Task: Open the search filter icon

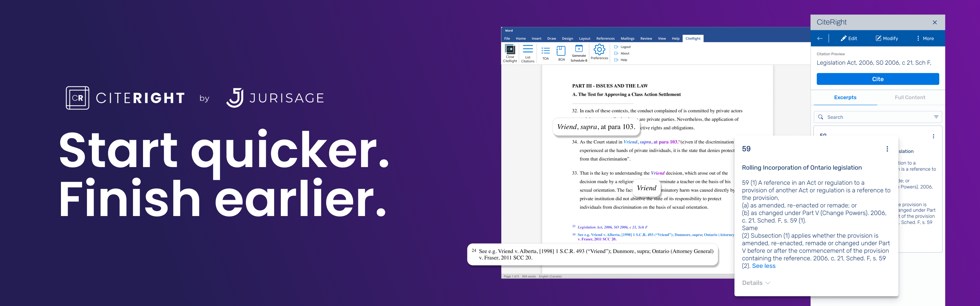Action: [936, 117]
